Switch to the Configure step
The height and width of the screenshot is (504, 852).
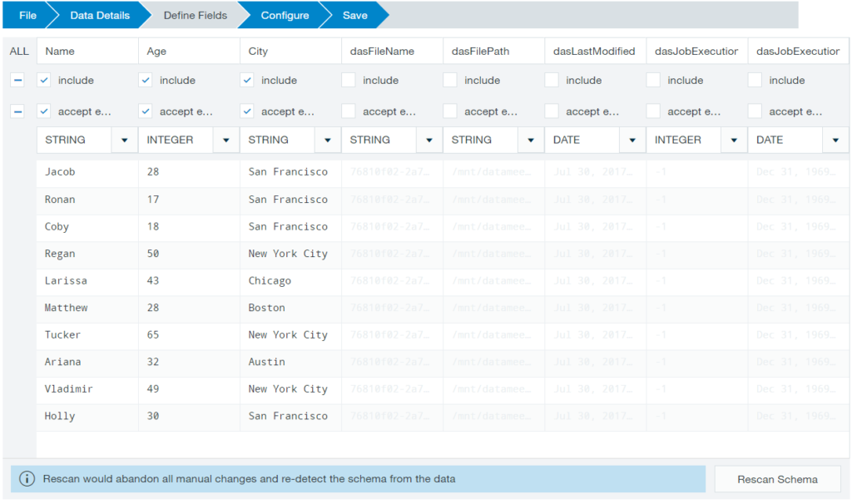(x=285, y=14)
